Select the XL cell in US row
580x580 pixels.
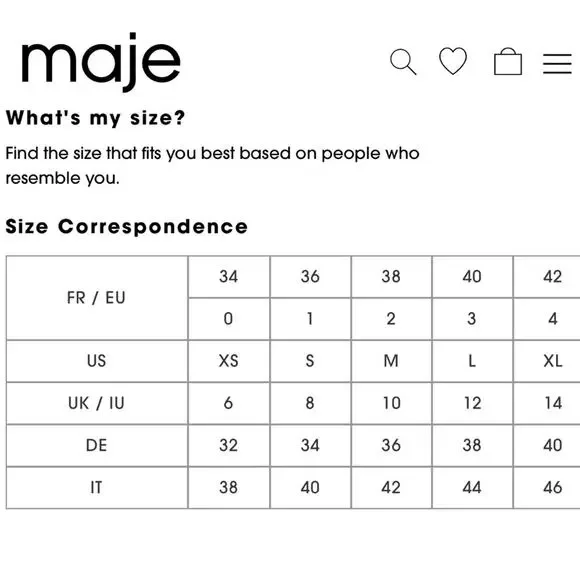[547, 361]
